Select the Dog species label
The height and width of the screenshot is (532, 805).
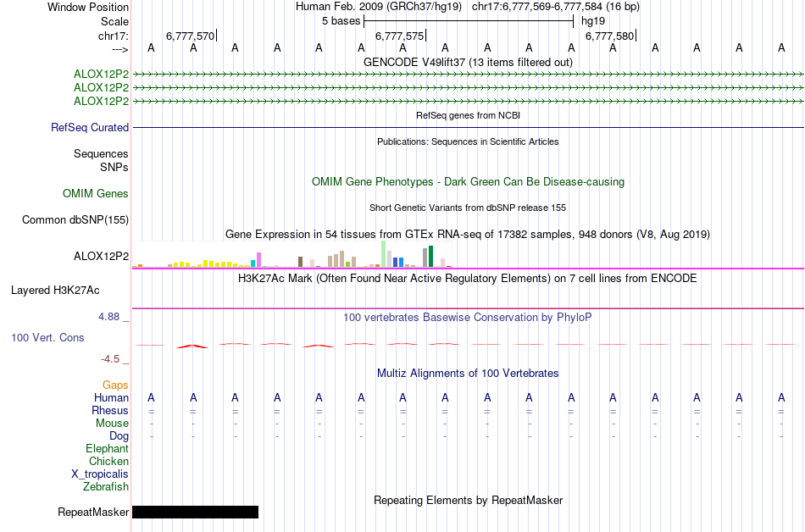[119, 436]
